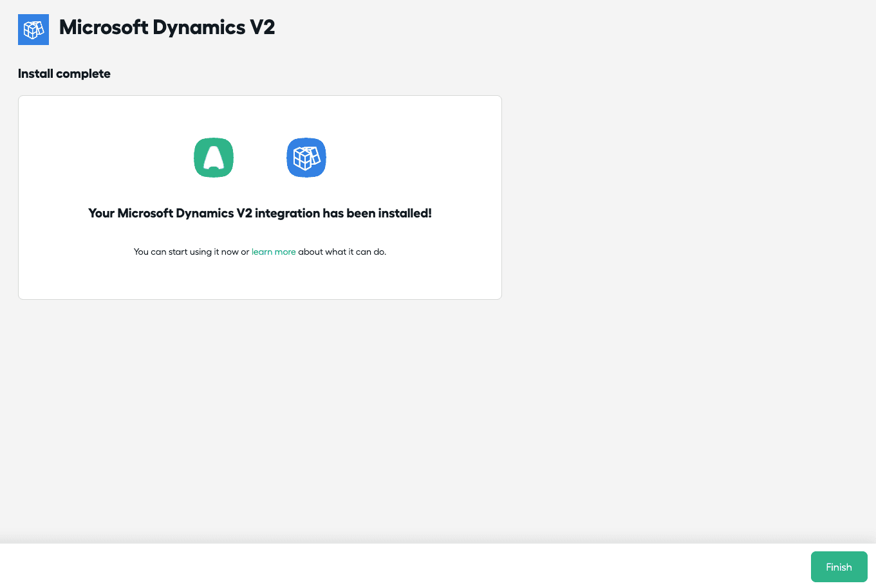Click the word 'complete' in the step heading
The width and height of the screenshot is (876, 588).
tap(83, 74)
